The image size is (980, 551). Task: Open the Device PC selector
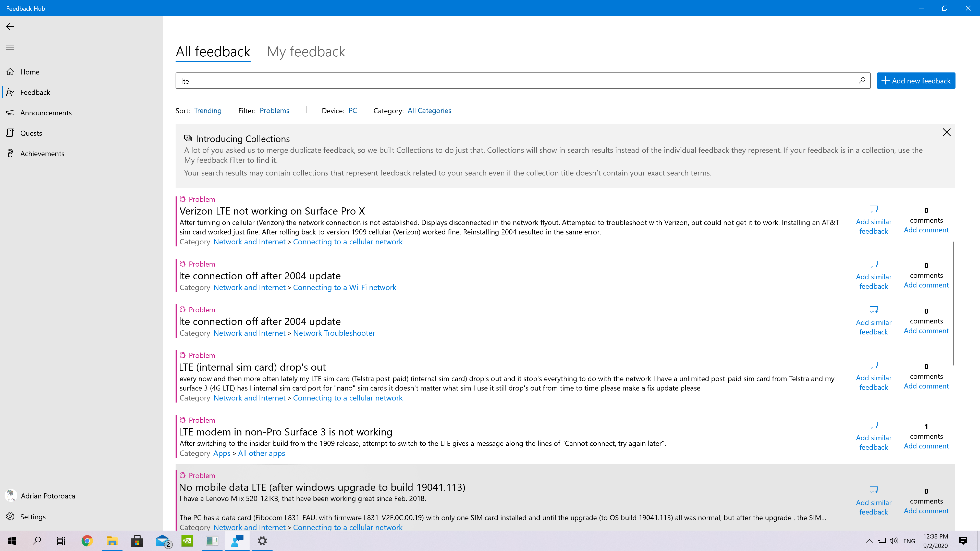(353, 111)
